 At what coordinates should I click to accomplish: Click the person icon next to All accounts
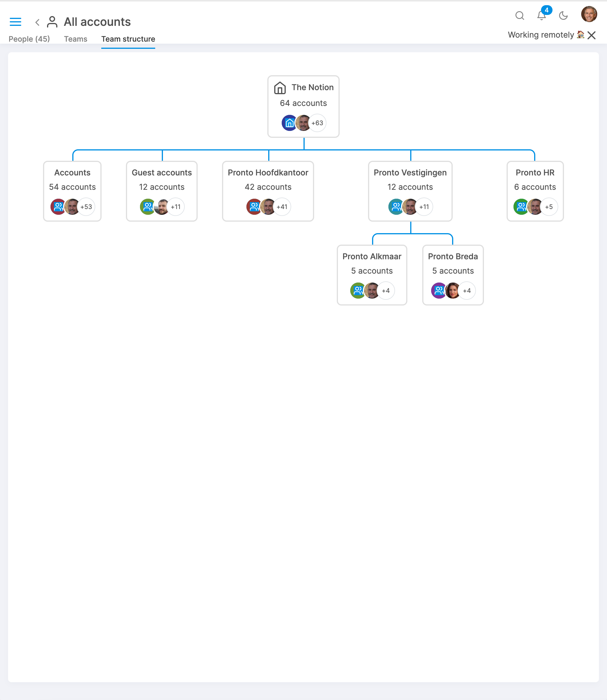(52, 21)
